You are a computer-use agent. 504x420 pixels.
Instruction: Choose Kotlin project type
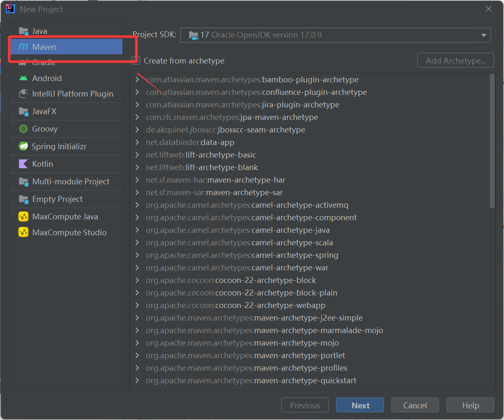66,164
